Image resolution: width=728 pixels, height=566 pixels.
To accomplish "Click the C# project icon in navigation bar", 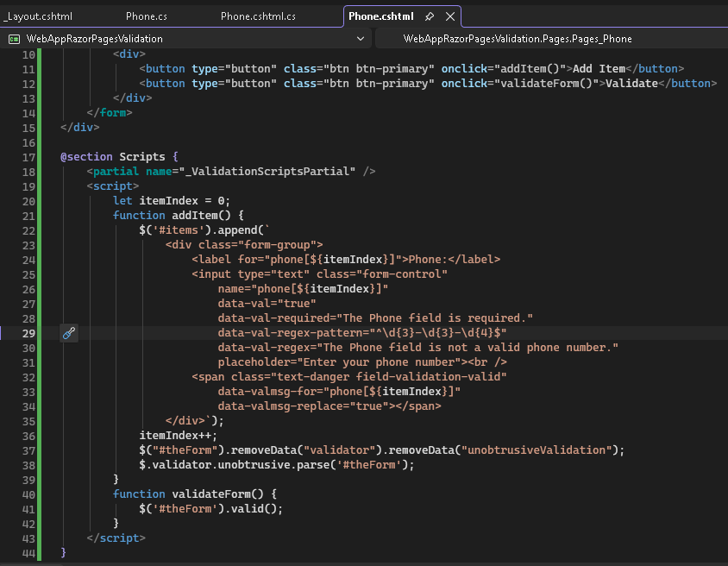I will (14, 39).
